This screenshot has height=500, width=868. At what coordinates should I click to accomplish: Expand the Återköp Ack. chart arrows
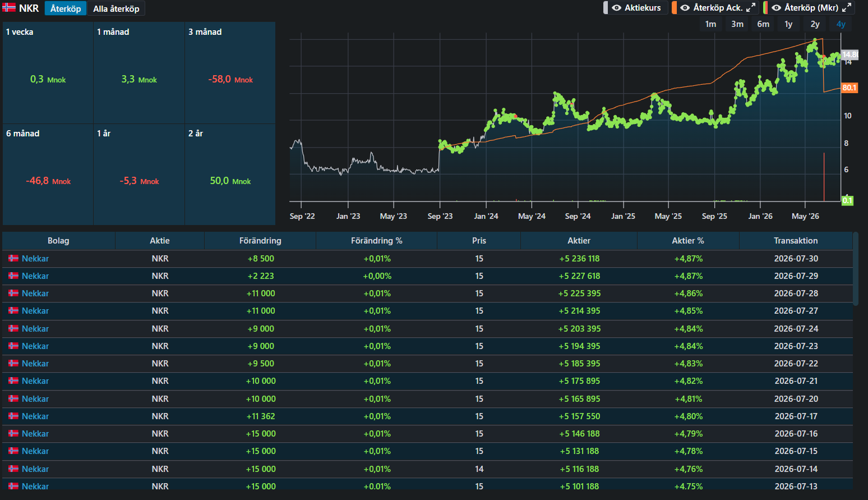click(x=751, y=8)
